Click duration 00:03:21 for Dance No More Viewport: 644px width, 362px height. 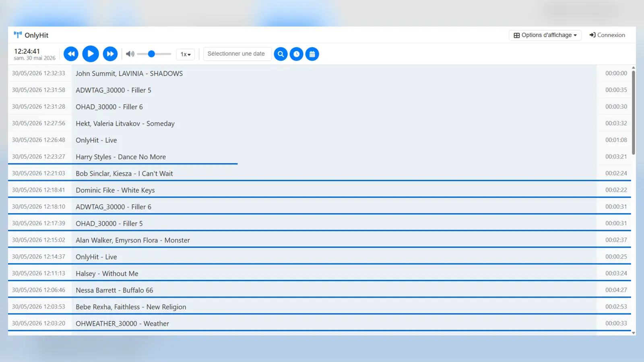click(x=616, y=156)
